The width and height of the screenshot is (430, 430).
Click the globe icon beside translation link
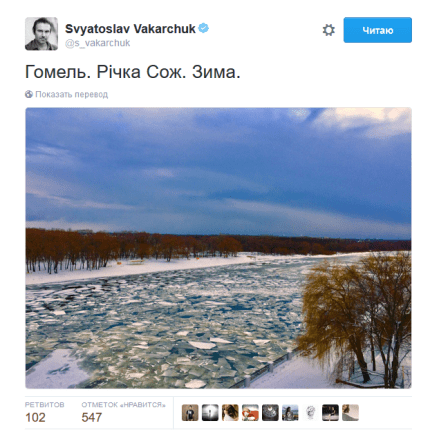(29, 94)
